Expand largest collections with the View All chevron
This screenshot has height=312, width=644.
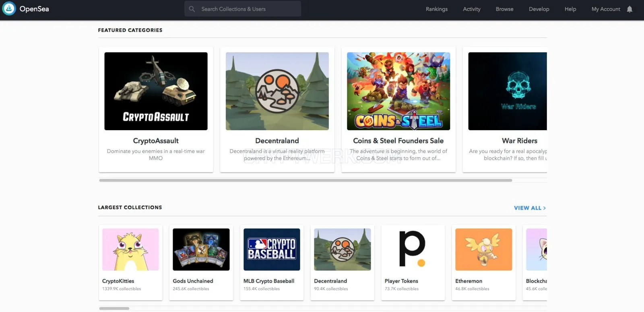(x=545, y=208)
